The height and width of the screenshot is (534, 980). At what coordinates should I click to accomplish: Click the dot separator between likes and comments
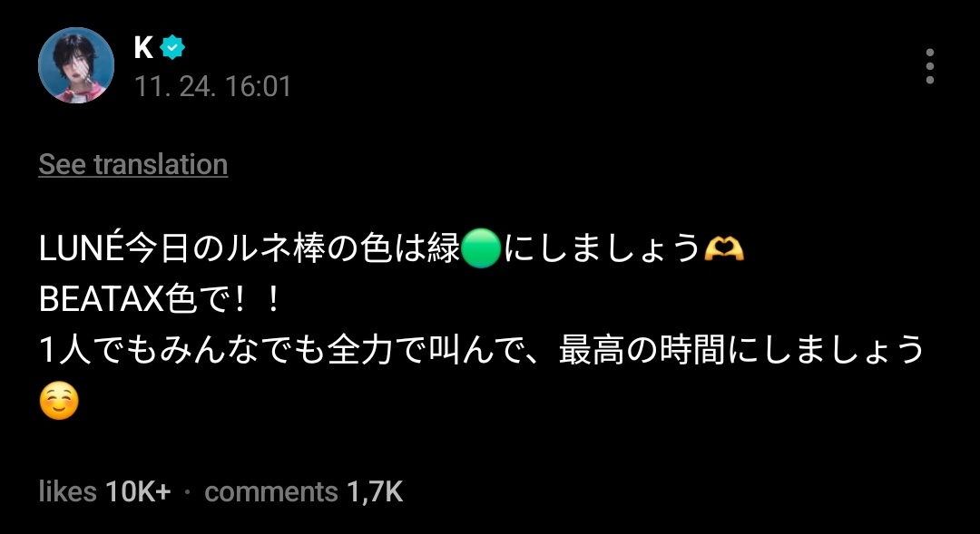(x=188, y=492)
